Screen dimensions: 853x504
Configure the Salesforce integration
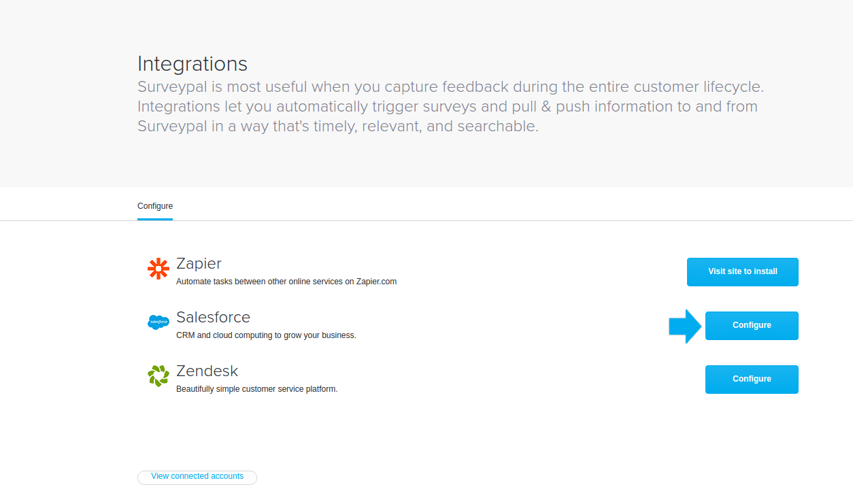752,325
